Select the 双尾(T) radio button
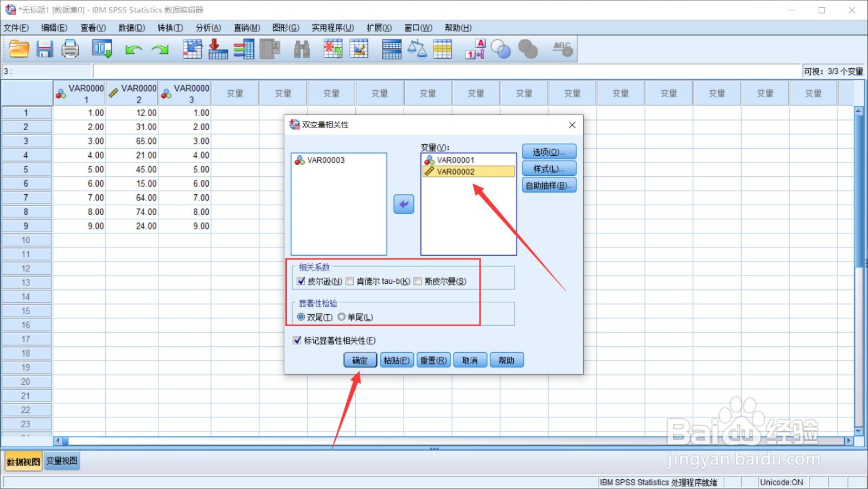868x489 pixels. click(301, 317)
